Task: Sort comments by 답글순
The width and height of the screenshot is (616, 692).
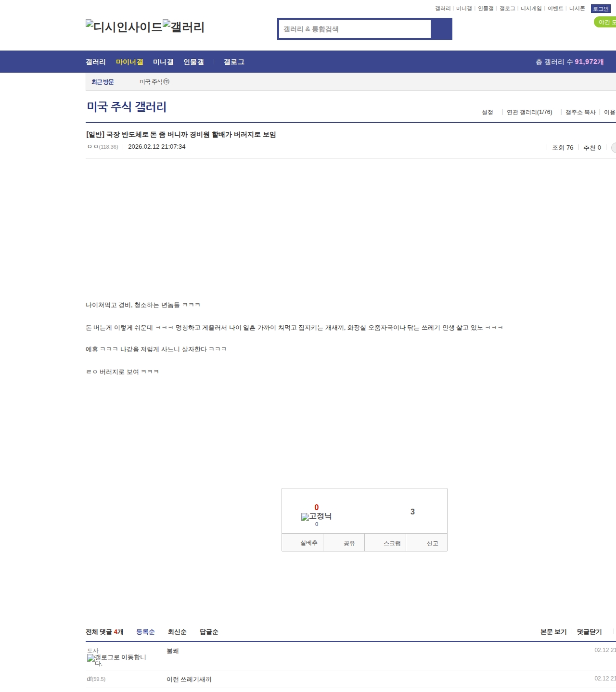Action: 209,632
